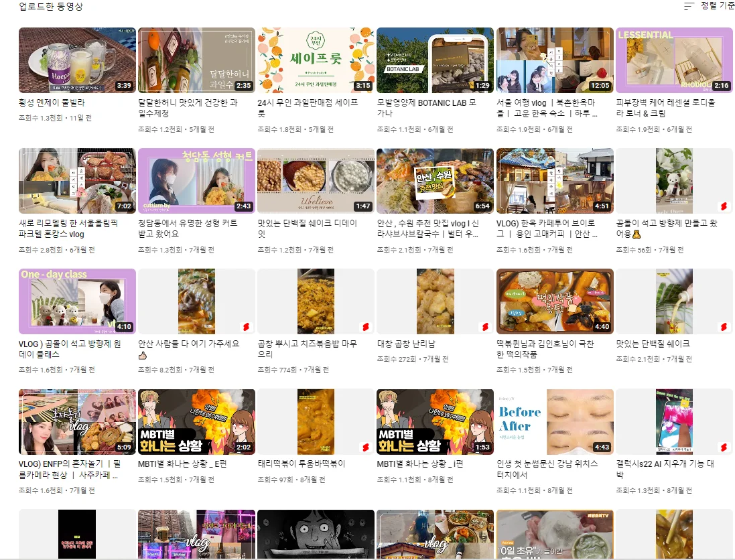735x560 pixels.
Task: Click Shorts badge on 맛있는 단백질 쉐이크 short thumbnail
Action: (x=724, y=327)
